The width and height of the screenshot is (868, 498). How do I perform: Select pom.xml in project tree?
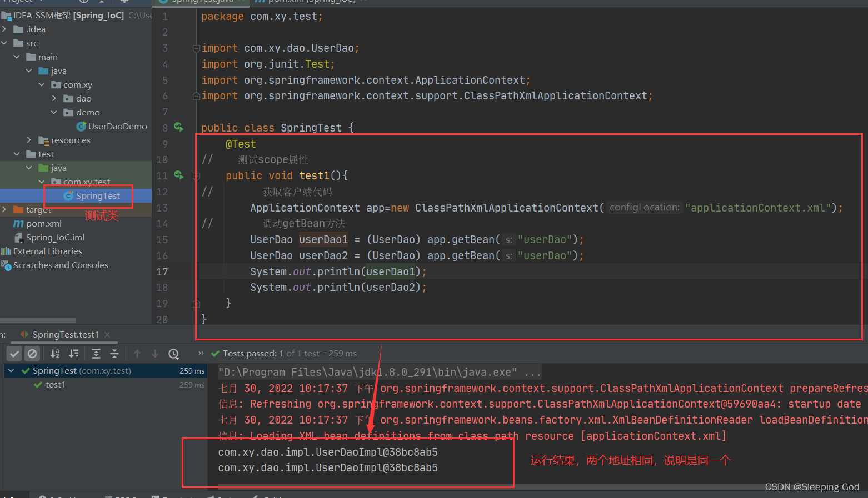tap(43, 224)
